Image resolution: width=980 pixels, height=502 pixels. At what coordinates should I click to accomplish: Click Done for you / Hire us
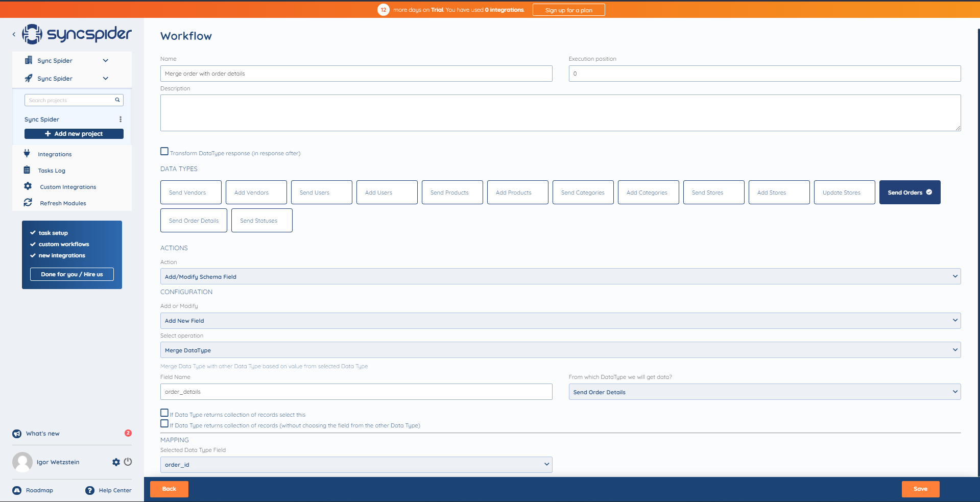point(72,274)
